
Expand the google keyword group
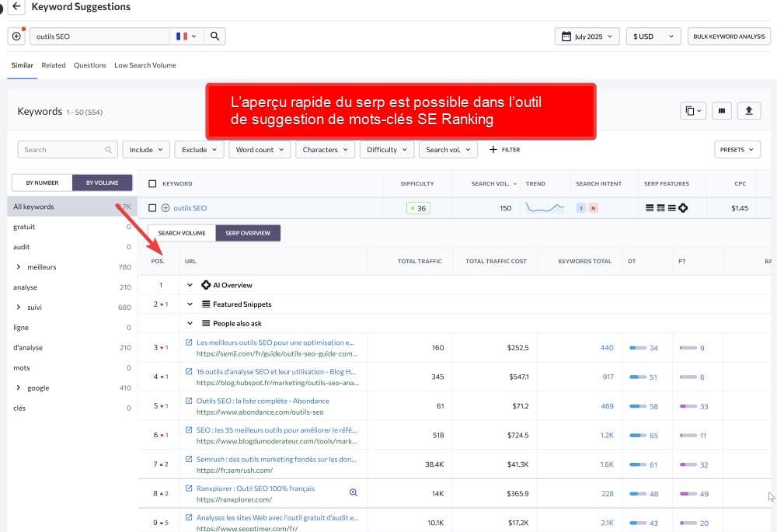click(19, 388)
